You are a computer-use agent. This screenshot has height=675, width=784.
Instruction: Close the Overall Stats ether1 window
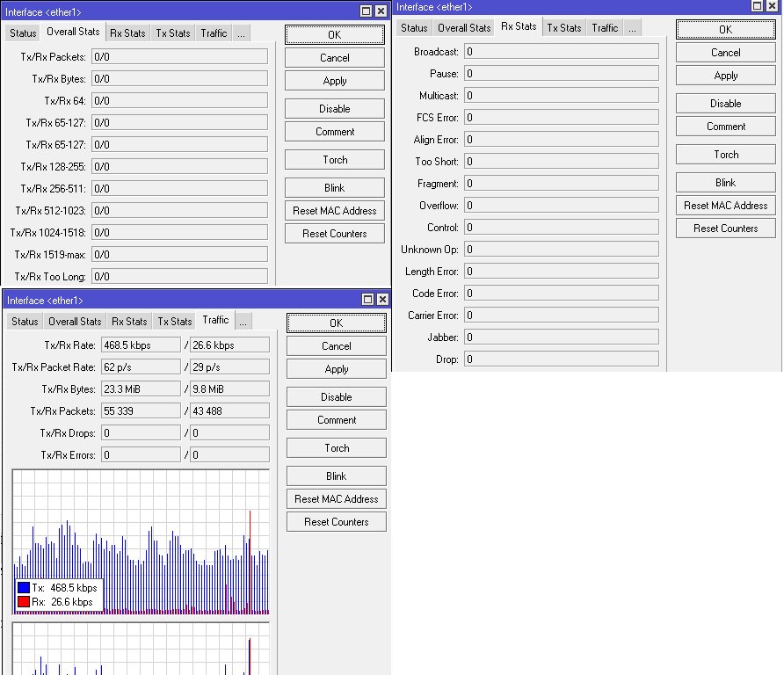381,11
